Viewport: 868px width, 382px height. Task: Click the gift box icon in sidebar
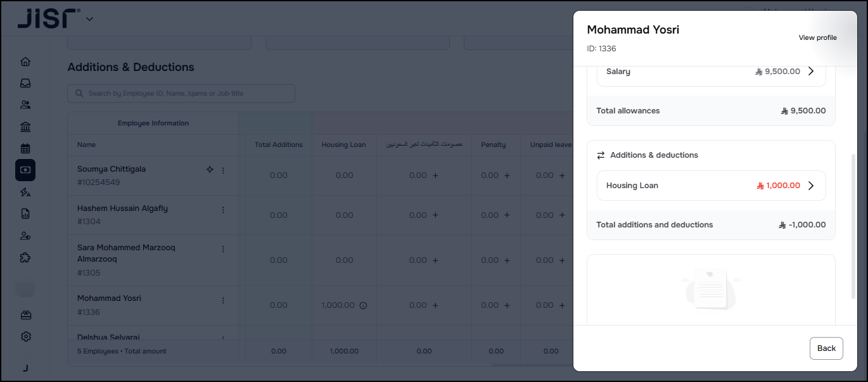pos(25,315)
